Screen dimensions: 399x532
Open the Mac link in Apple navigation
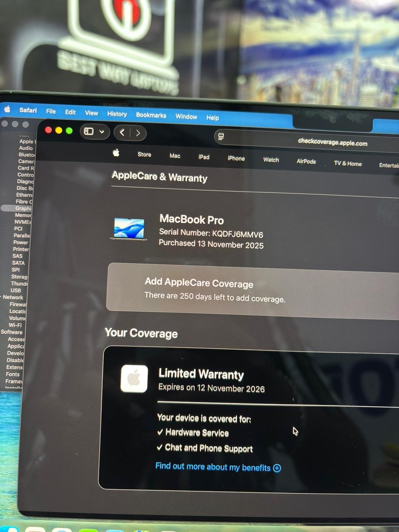click(x=175, y=156)
